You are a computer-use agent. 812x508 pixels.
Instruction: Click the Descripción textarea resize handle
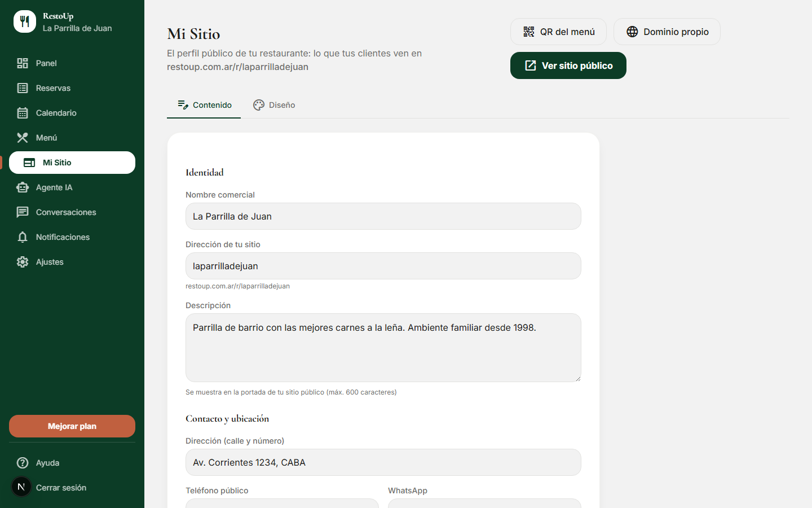click(x=577, y=378)
